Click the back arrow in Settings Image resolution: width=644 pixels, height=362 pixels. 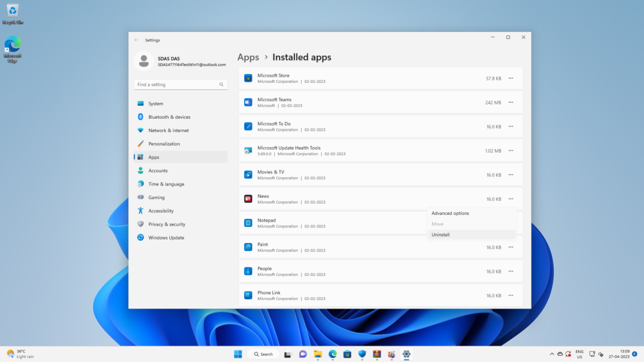point(136,40)
